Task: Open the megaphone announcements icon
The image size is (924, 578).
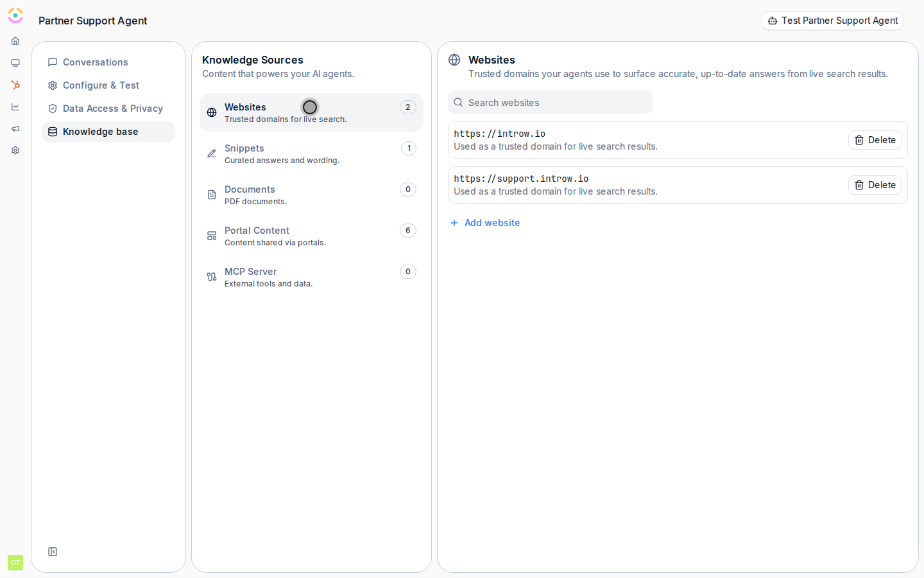Action: coord(15,128)
